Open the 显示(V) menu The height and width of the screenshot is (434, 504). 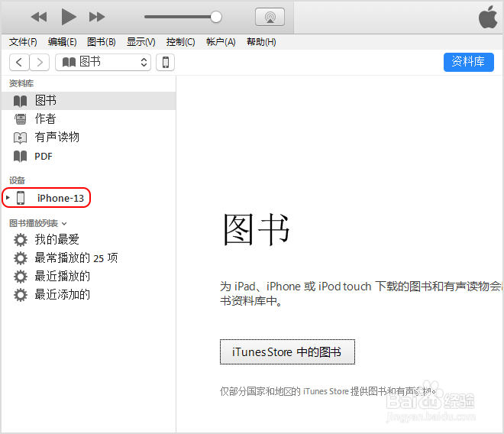(x=141, y=42)
